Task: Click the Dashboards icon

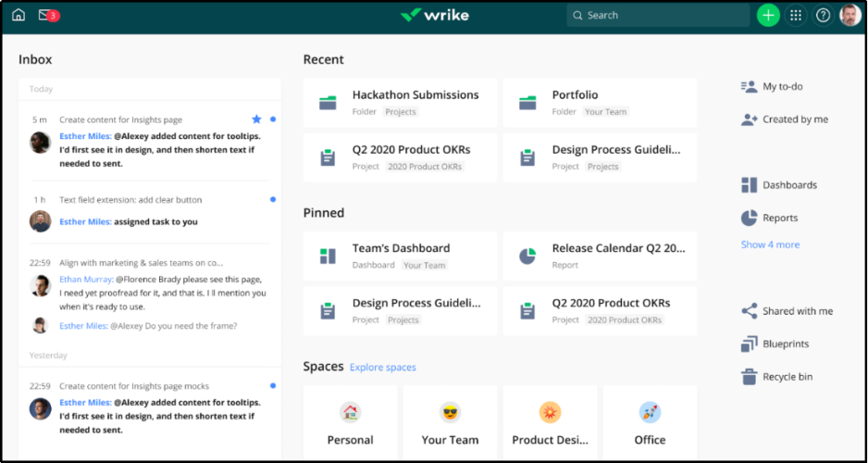Action: click(x=749, y=185)
